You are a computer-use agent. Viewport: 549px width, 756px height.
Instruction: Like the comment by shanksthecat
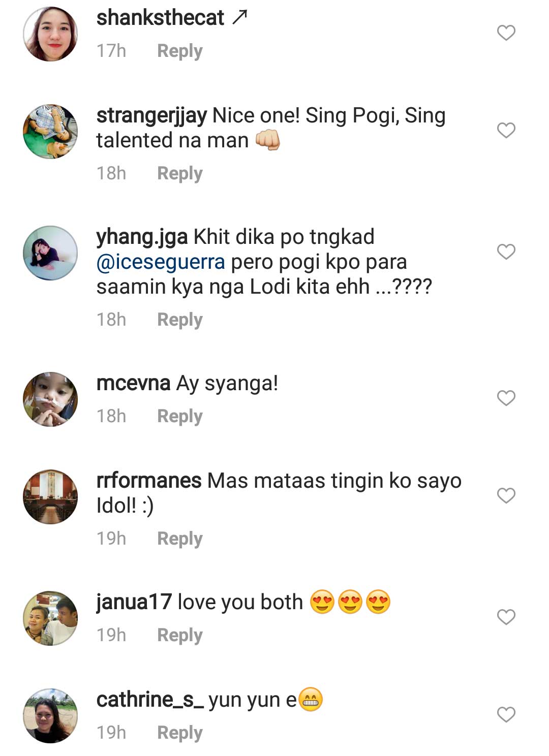(x=506, y=33)
